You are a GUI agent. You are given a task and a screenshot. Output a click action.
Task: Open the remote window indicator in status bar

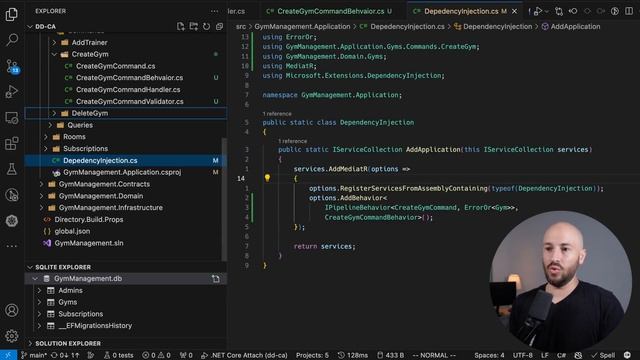pyautogui.click(x=8, y=355)
